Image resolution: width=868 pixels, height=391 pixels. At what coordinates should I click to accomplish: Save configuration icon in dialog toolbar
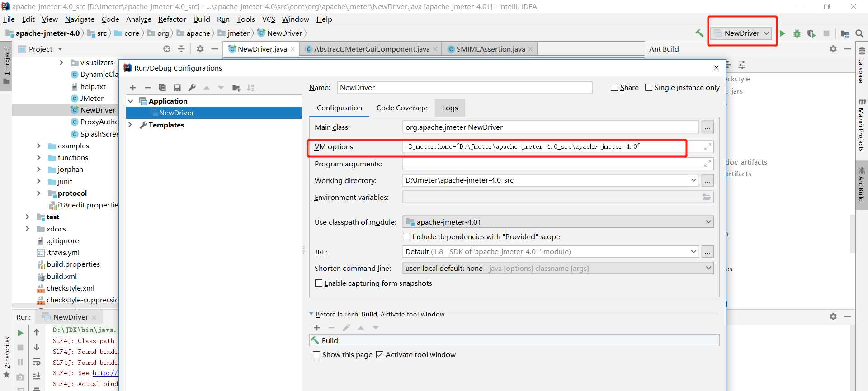click(x=177, y=88)
